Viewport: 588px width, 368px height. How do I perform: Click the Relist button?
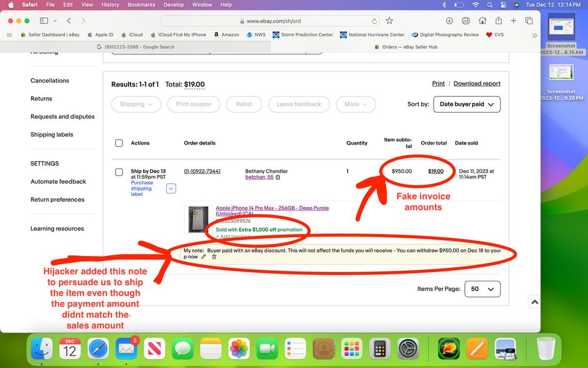pos(244,104)
